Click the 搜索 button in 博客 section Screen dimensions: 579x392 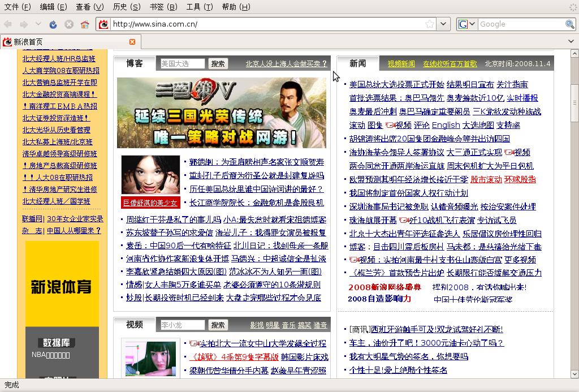tap(218, 63)
